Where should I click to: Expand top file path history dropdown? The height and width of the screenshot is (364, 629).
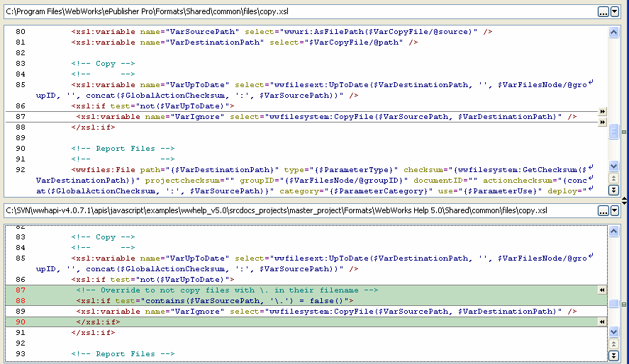[x=615, y=11]
